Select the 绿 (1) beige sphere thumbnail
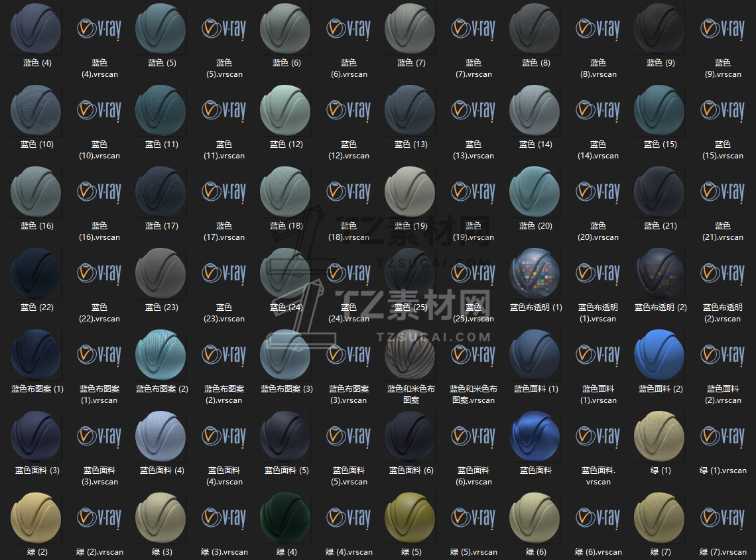This screenshot has width=756, height=560. coord(660,436)
